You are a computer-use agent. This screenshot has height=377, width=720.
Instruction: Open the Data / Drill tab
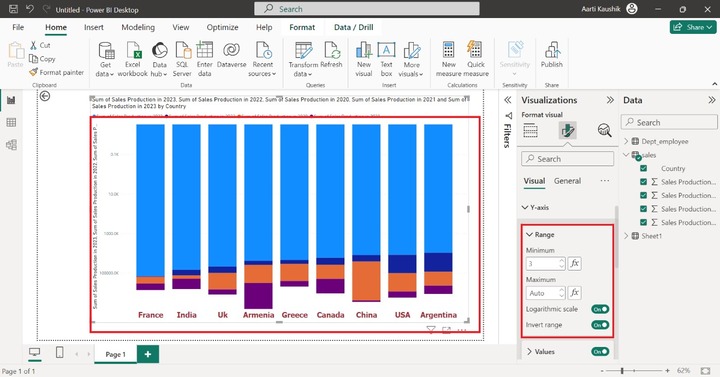(x=354, y=27)
